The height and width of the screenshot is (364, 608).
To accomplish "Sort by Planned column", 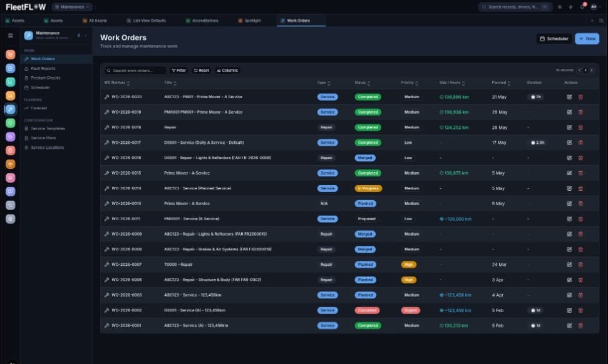I will [x=501, y=83].
